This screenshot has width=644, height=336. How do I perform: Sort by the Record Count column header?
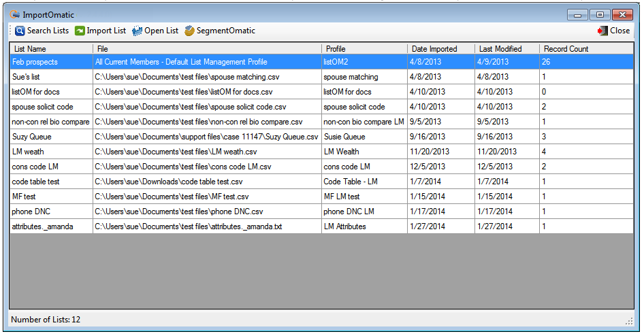(x=585, y=49)
